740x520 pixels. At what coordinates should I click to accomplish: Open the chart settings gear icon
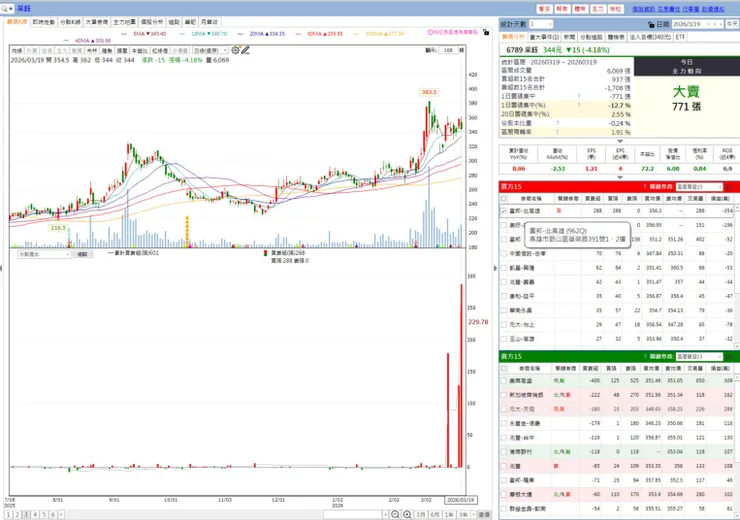point(235,50)
